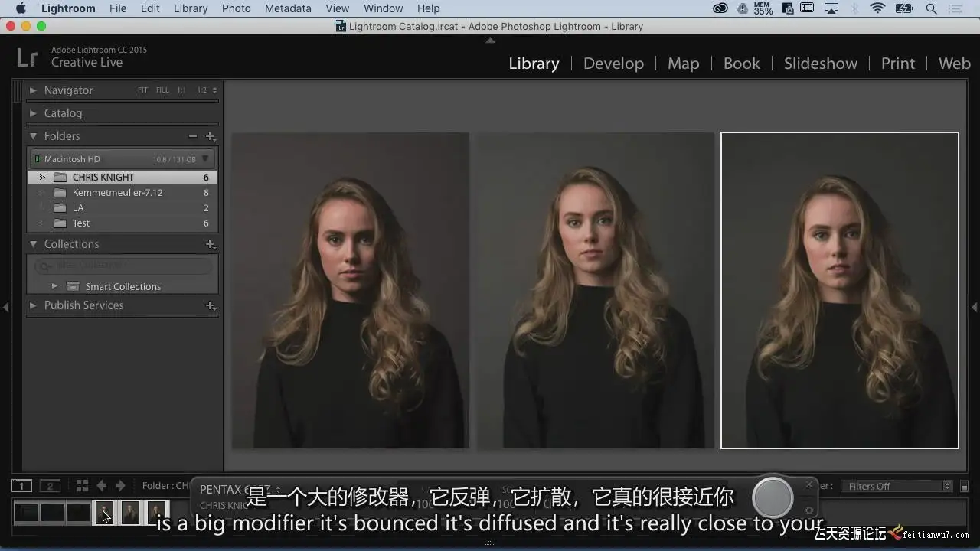Open the Wi-Fi status menu
This screenshot has height=551, width=980.
pos(878,8)
